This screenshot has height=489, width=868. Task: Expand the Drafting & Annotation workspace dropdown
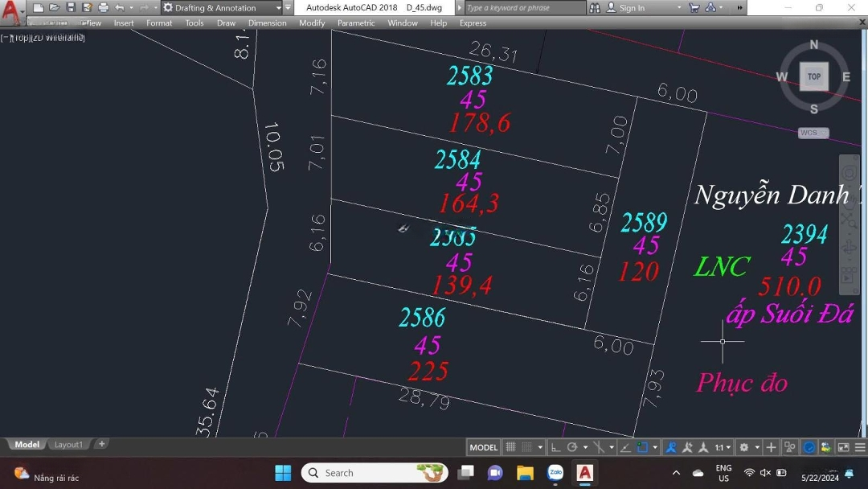click(278, 8)
